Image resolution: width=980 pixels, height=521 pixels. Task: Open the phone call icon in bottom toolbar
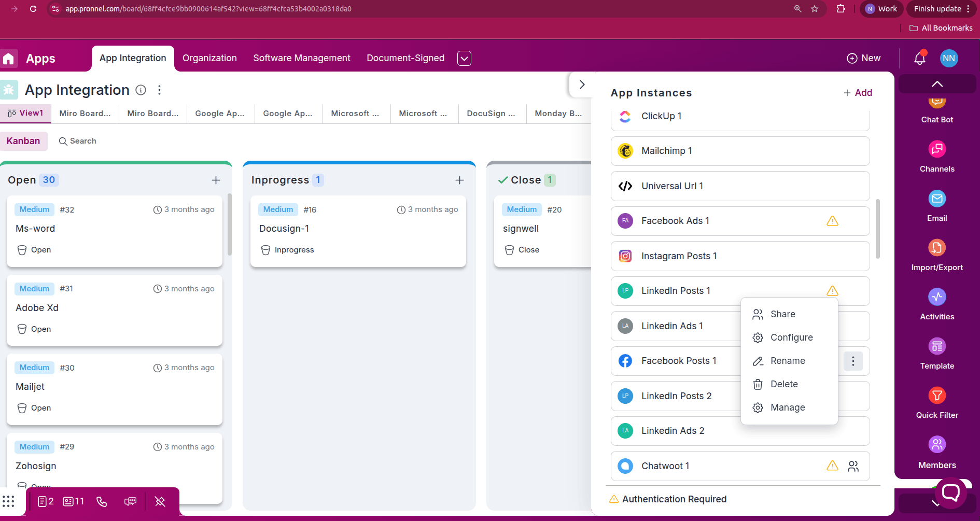point(102,501)
